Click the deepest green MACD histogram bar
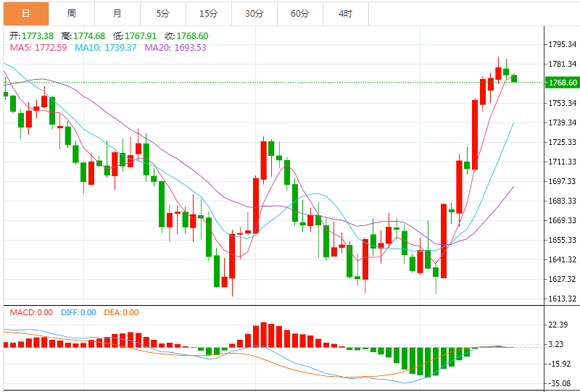Image resolution: width=580 pixels, height=392 pixels. 428,362
